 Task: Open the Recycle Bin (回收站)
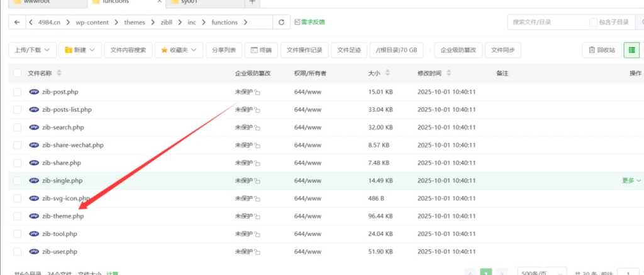[x=602, y=50]
